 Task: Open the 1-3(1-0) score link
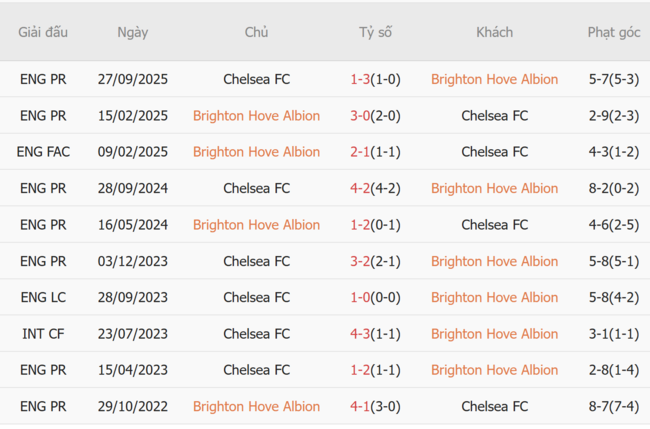375,79
